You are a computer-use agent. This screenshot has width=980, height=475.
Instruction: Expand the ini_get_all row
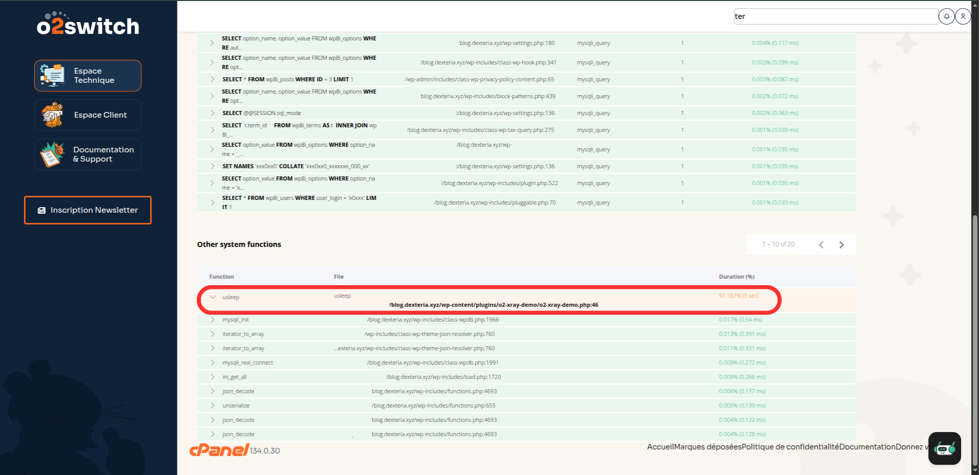click(x=213, y=377)
